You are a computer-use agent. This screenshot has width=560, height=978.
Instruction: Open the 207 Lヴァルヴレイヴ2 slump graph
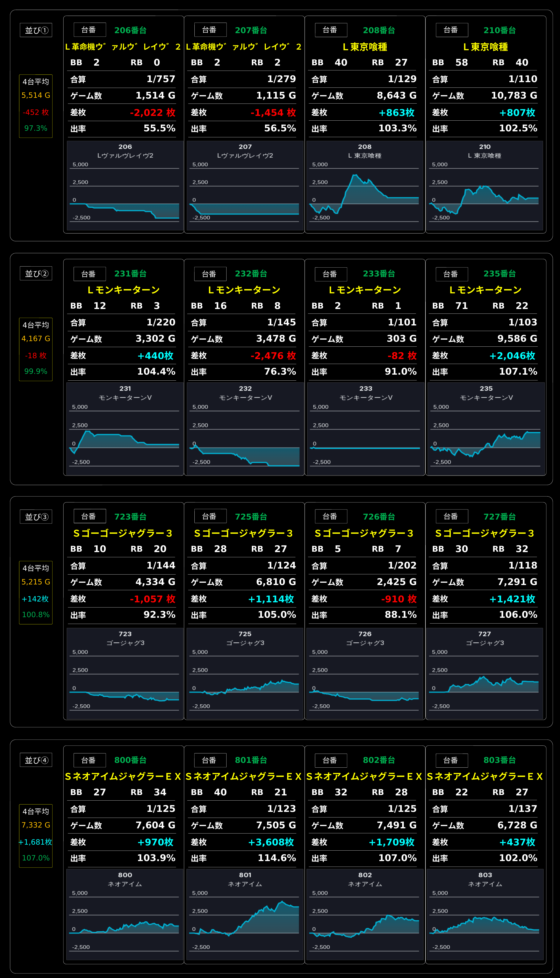[x=245, y=185]
